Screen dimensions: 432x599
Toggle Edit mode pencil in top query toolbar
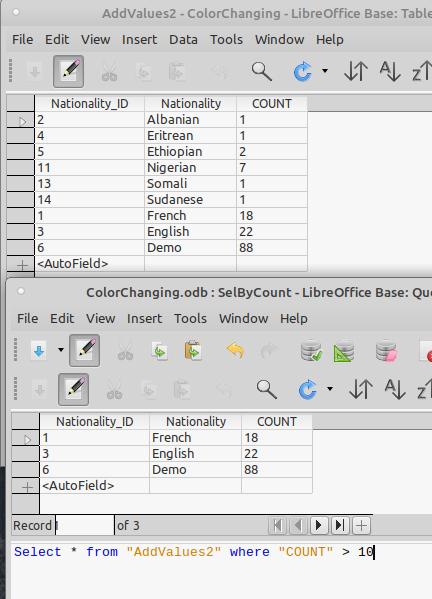pos(84,350)
